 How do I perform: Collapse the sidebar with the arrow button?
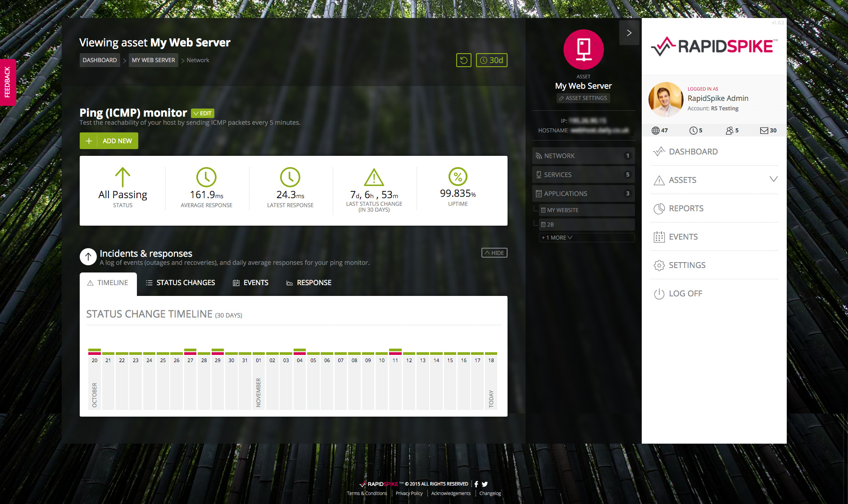point(629,33)
